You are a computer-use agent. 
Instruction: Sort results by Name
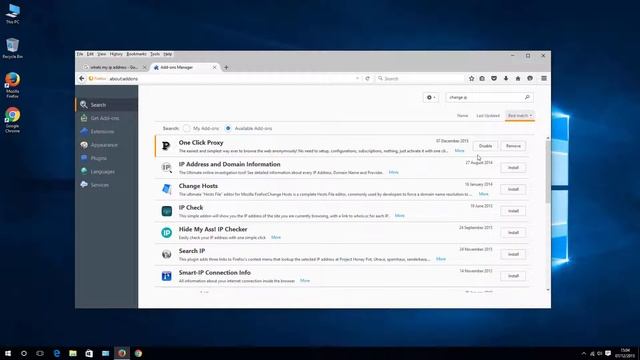pos(462,116)
